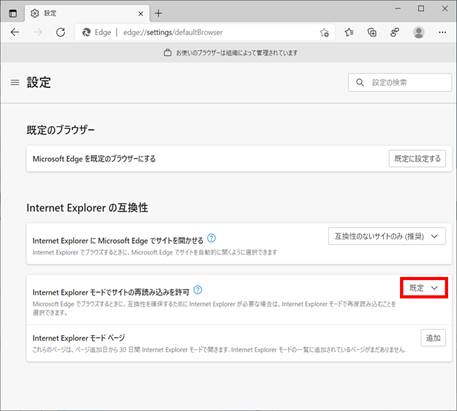Viewport: 457px width, 411px height.
Task: Open a new tab with plus button
Action: click(x=158, y=13)
